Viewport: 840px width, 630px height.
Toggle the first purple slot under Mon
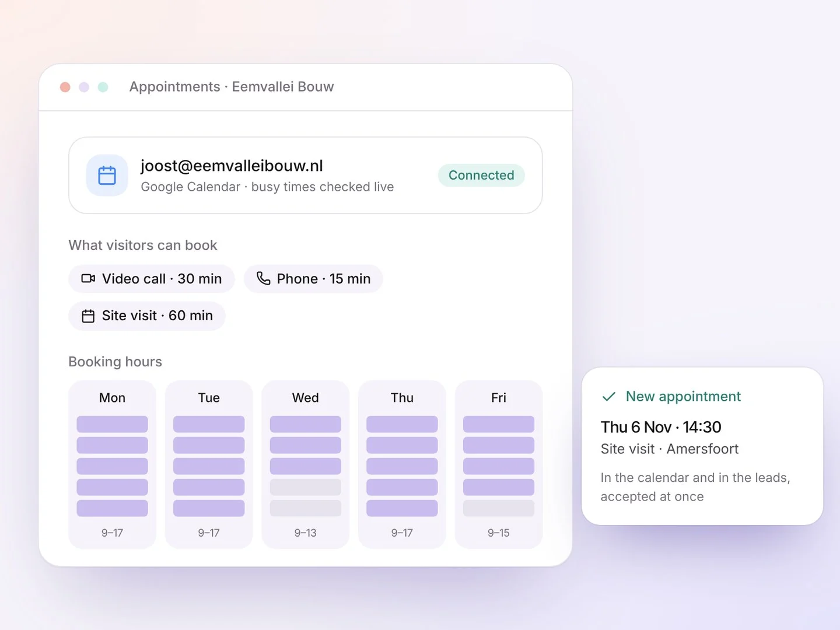pos(112,424)
